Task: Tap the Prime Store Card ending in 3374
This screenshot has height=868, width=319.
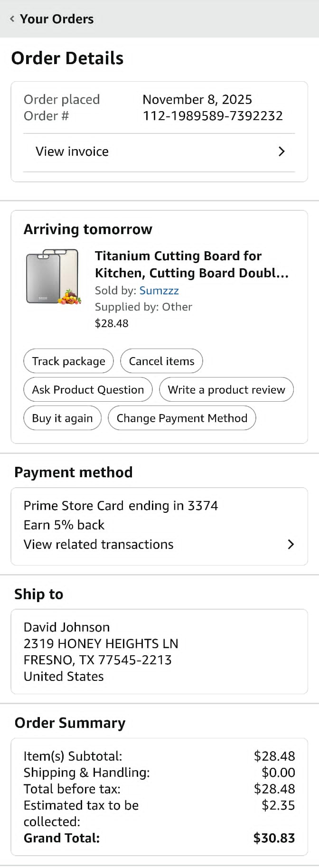Action: coord(121,506)
